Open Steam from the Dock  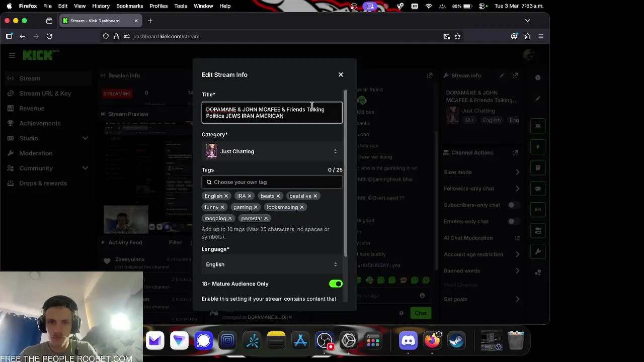pos(457,341)
